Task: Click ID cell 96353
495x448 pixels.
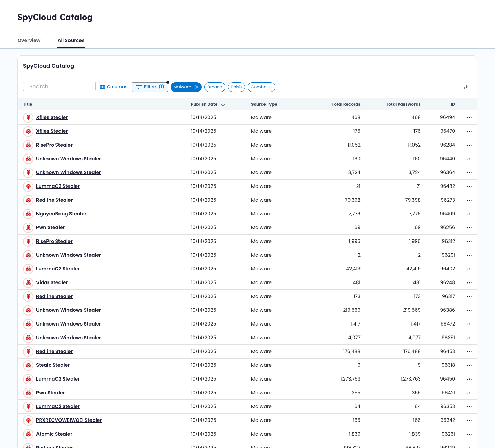Action: (448, 406)
